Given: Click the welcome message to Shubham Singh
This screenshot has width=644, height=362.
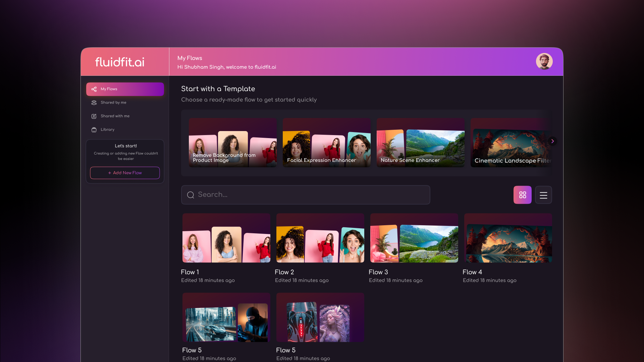Looking at the screenshot, I should tap(227, 67).
